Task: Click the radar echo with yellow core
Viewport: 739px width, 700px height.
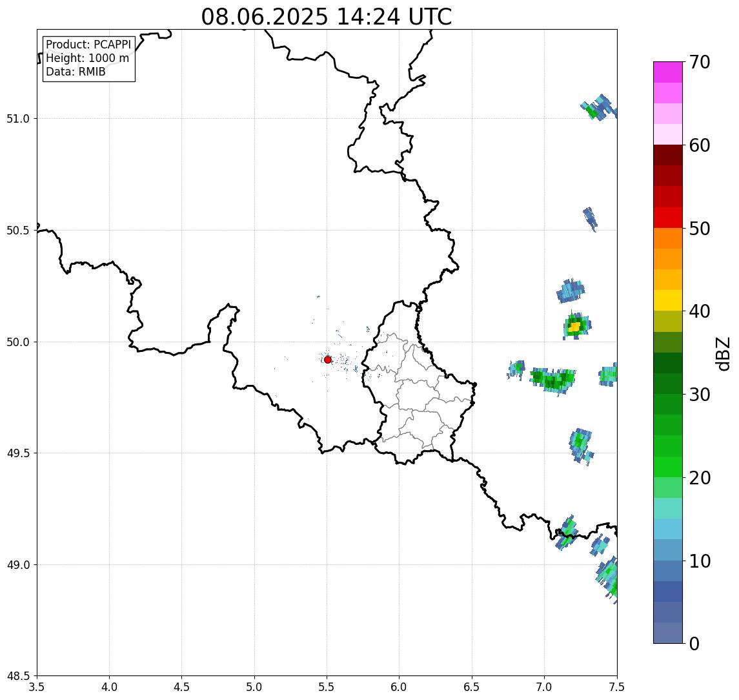Action: (x=576, y=326)
